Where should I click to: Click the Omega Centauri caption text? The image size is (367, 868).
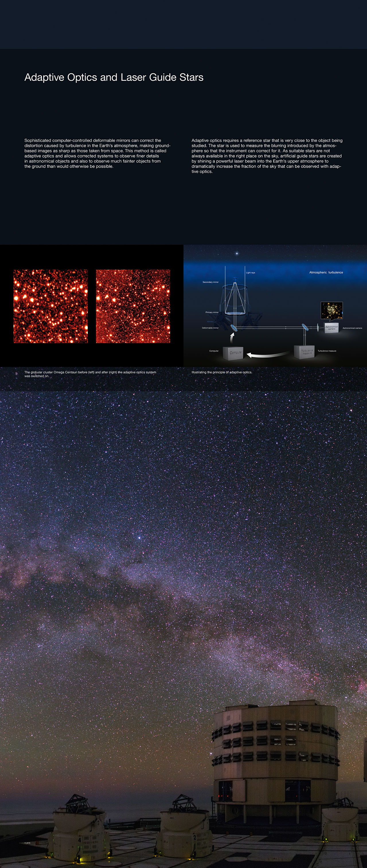(x=90, y=374)
